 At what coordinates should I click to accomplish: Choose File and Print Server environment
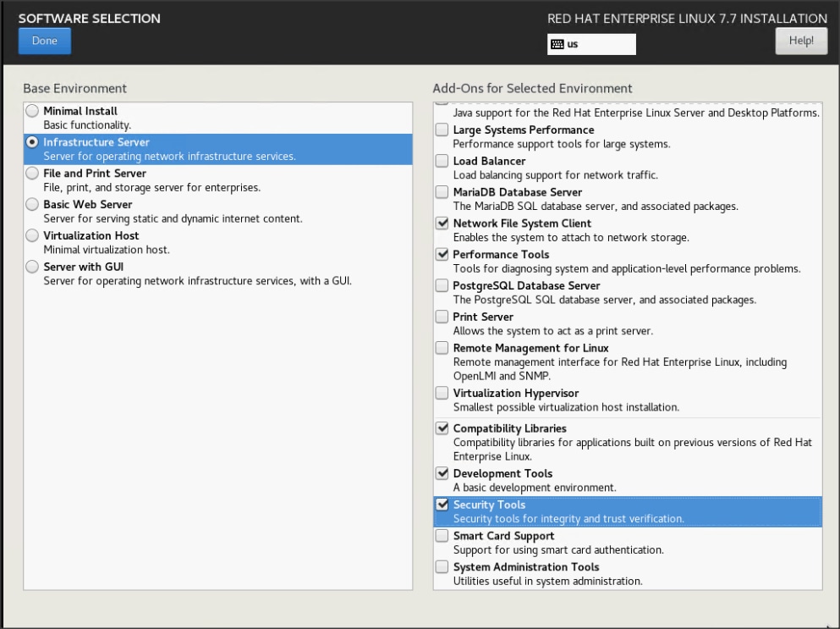point(32,174)
